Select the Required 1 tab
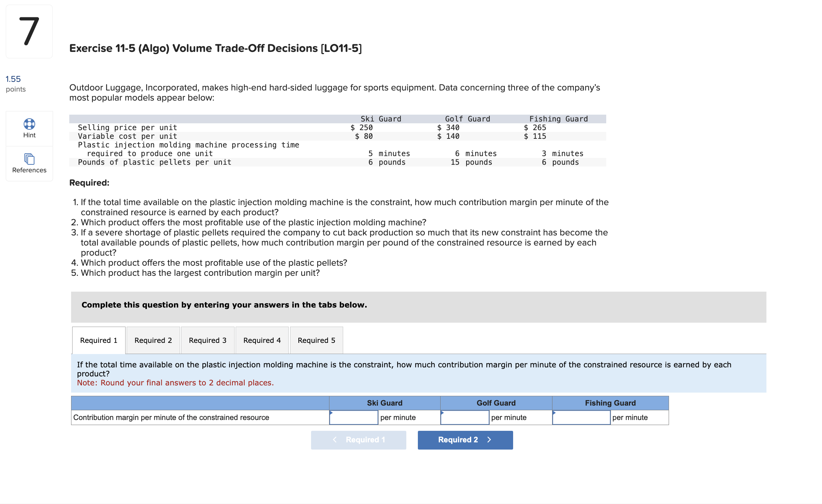822x504 pixels. [x=99, y=340]
